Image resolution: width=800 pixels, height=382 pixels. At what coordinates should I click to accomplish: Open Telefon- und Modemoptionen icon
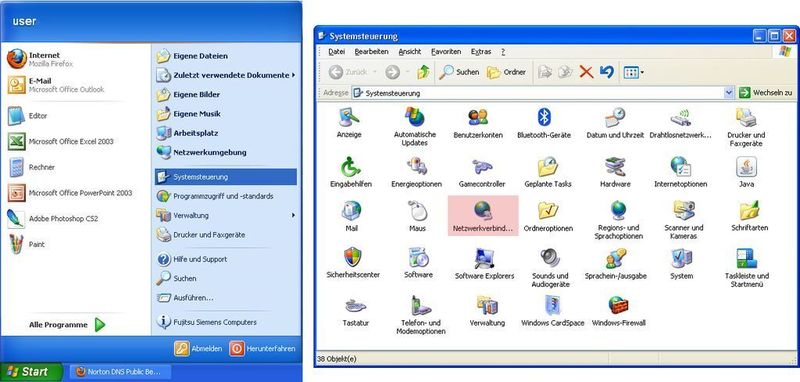pyautogui.click(x=421, y=315)
